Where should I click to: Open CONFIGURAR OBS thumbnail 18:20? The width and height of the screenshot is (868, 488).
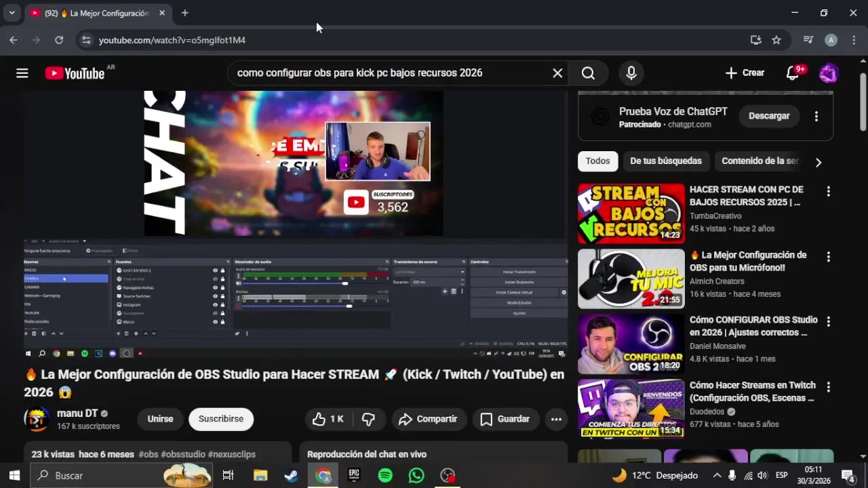631,344
